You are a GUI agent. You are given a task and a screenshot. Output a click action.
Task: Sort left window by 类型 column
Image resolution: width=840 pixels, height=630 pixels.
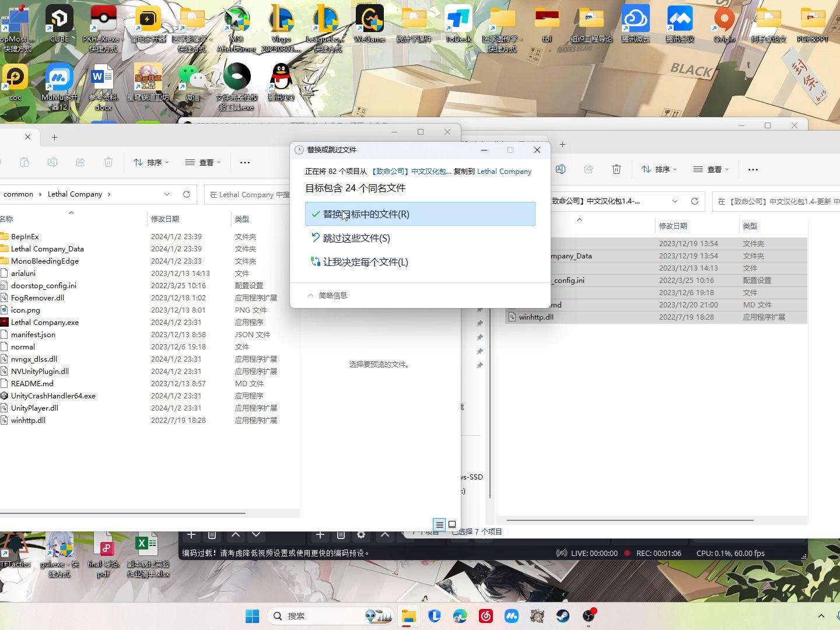[242, 219]
